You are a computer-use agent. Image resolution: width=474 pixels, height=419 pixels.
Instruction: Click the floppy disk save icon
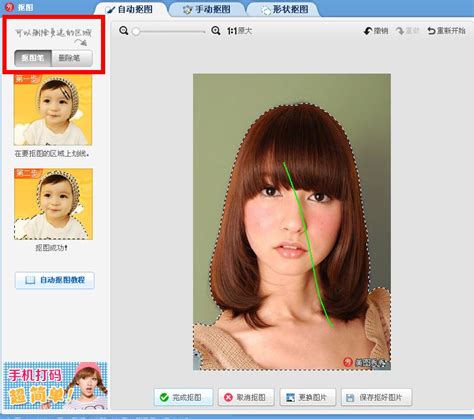coord(350,398)
